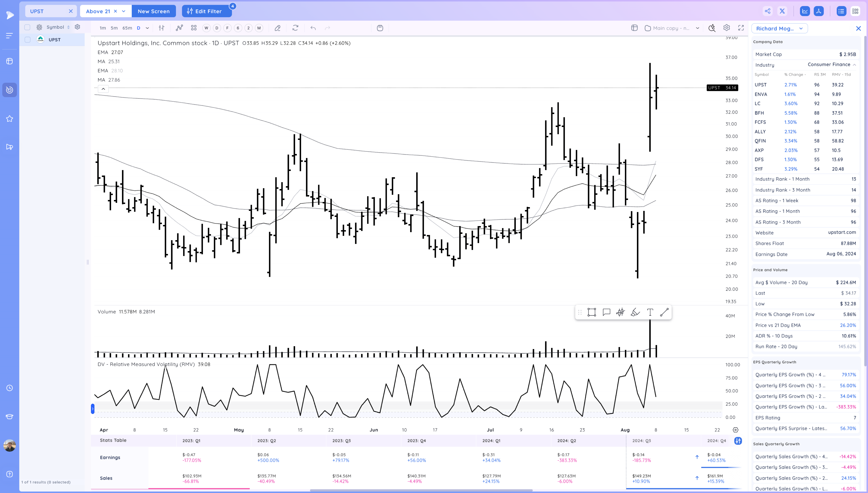Select the text drawing tool
868x493 pixels.
point(650,312)
